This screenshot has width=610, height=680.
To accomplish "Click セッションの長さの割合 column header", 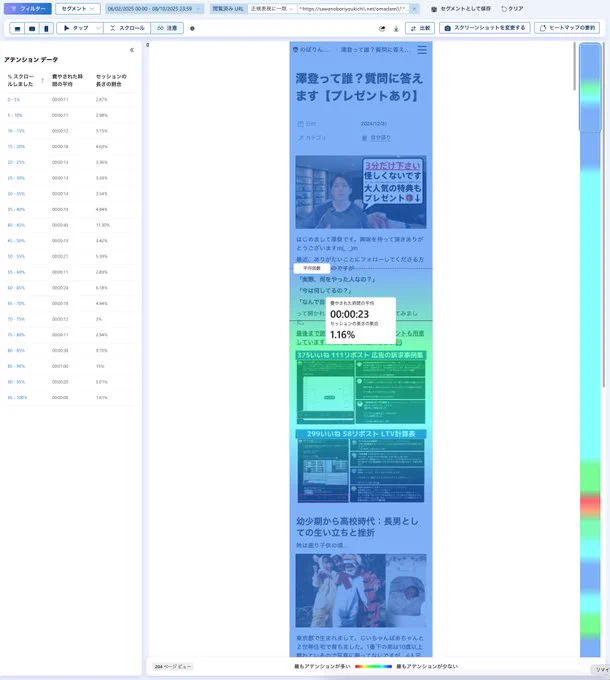I will coord(111,80).
